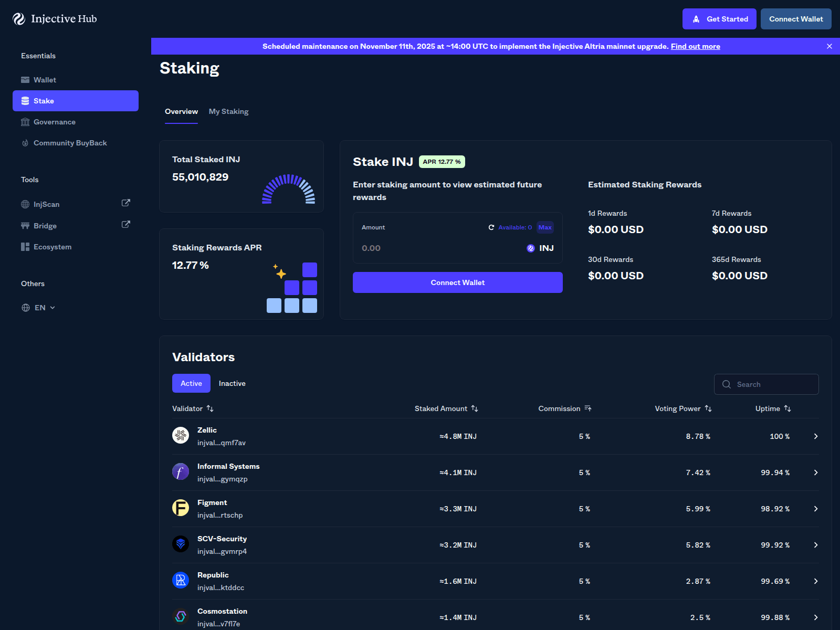The width and height of the screenshot is (840, 630).
Task: Click the injval...gymqzp address
Action: (222, 479)
